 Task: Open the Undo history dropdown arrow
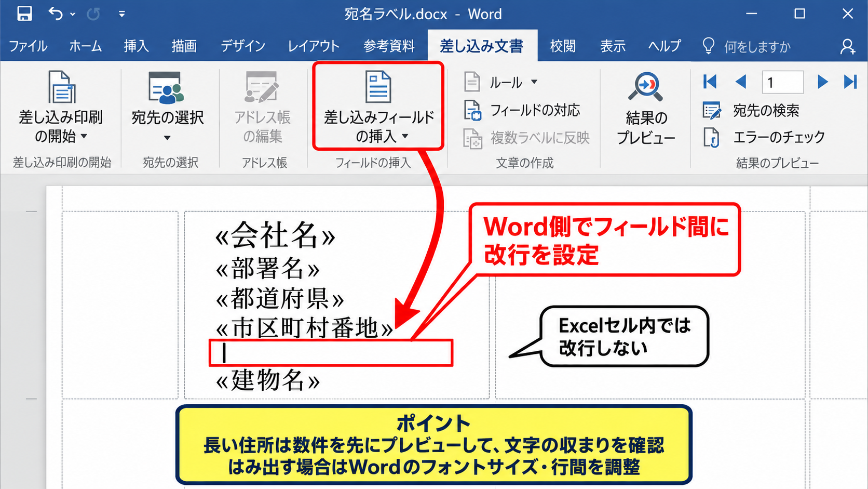coord(73,14)
